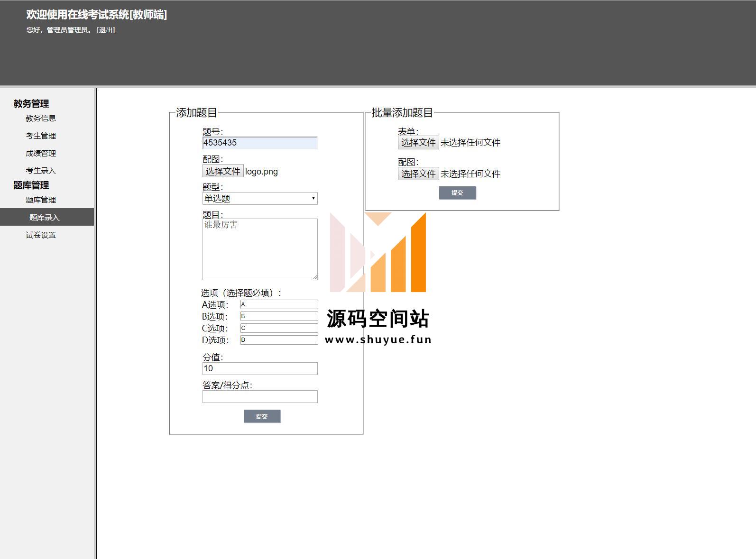Click the 选项（选择题必填） label
The height and width of the screenshot is (559, 756).
coord(241,293)
